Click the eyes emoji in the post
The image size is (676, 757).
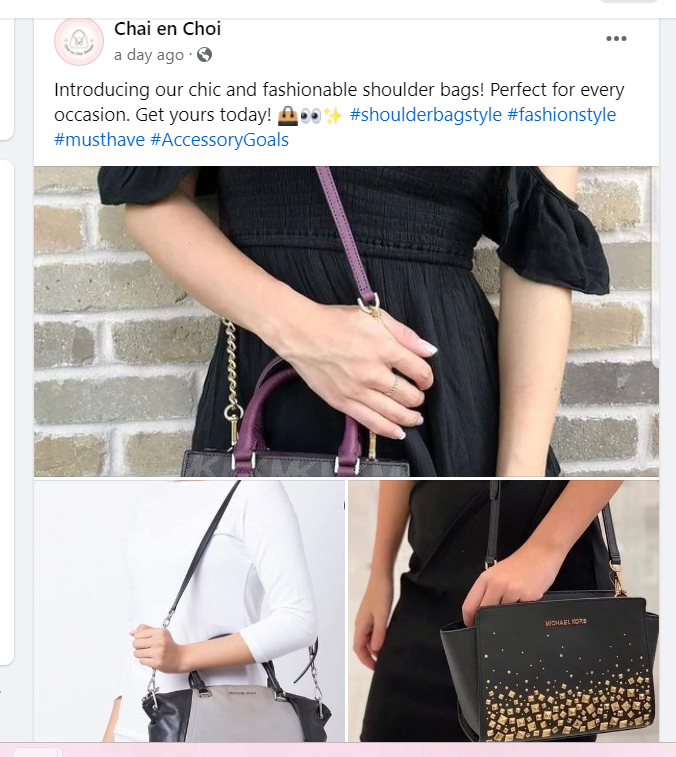tap(310, 116)
